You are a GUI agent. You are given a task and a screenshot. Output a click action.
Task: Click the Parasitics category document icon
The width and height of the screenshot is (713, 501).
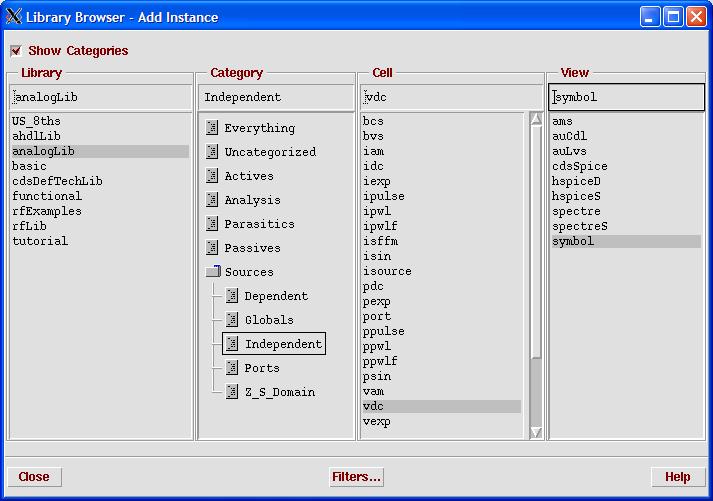tap(212, 224)
